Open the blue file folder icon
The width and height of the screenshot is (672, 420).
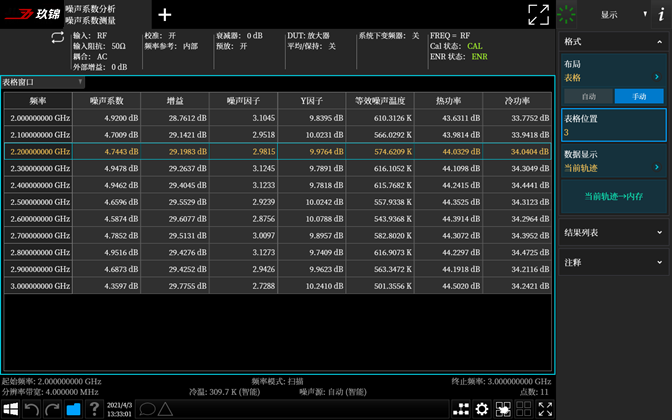tap(73, 409)
